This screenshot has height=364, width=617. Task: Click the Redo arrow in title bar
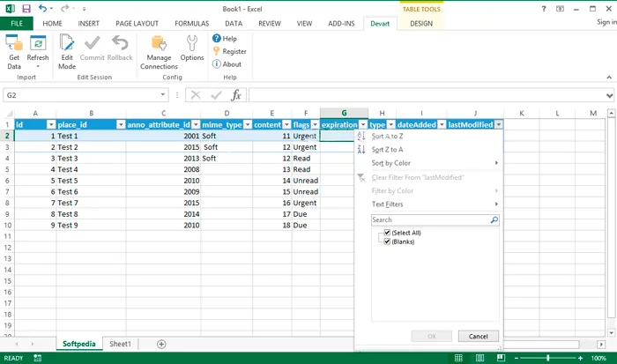coord(64,8)
